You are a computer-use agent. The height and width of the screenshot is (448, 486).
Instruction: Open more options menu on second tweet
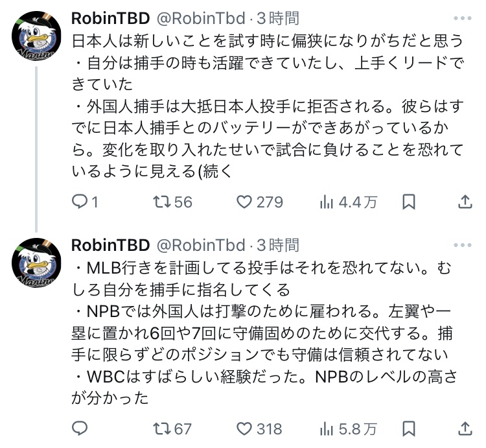463,245
